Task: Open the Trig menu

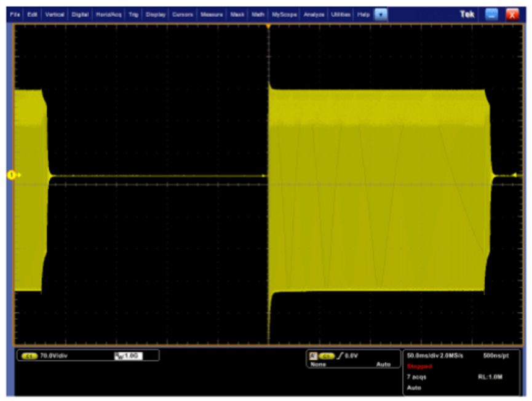Action: pos(133,14)
